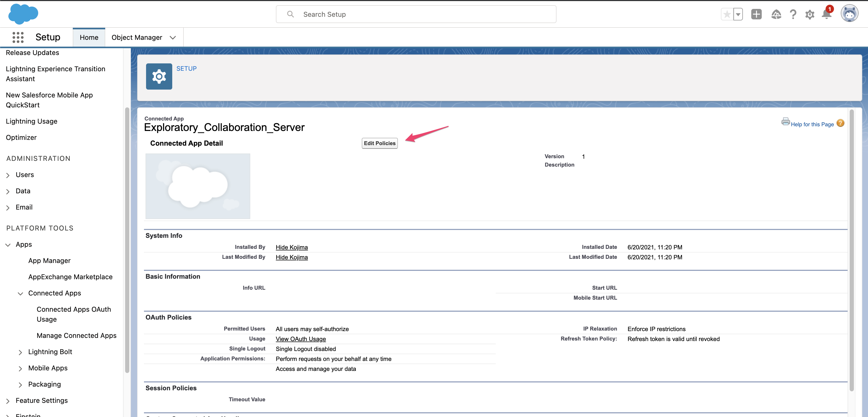Click 'All users may self-authorize' value
The image size is (868, 417).
pos(312,329)
